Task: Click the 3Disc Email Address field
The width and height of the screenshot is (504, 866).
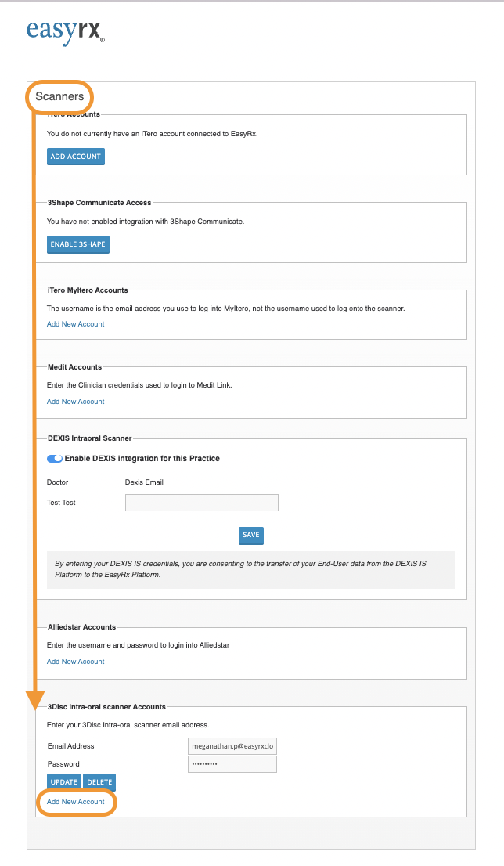Action: point(232,746)
